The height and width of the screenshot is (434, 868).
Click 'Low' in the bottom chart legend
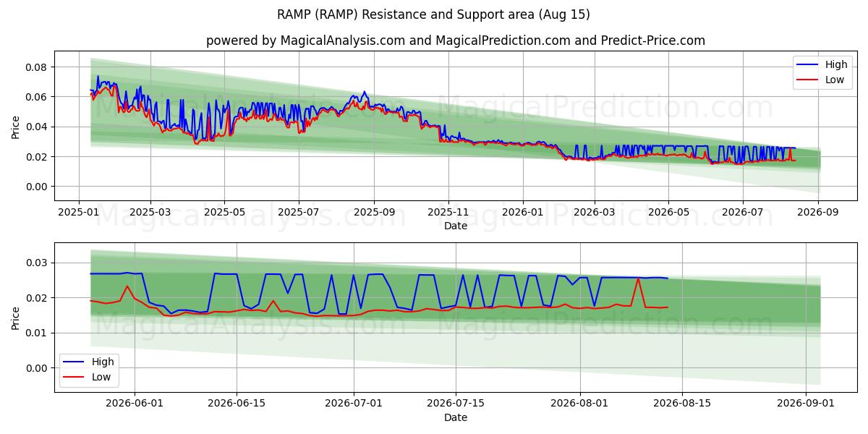[101, 377]
